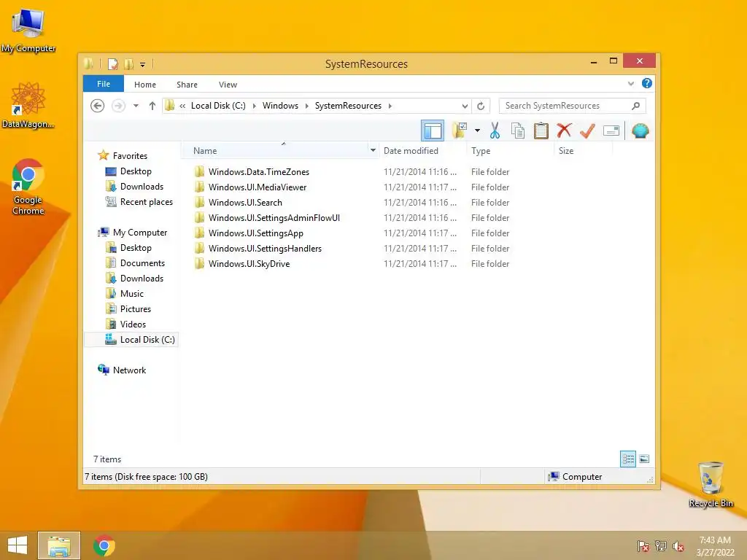The image size is (747, 560).
Task: Go up one folder level arrow
Action: [152, 106]
